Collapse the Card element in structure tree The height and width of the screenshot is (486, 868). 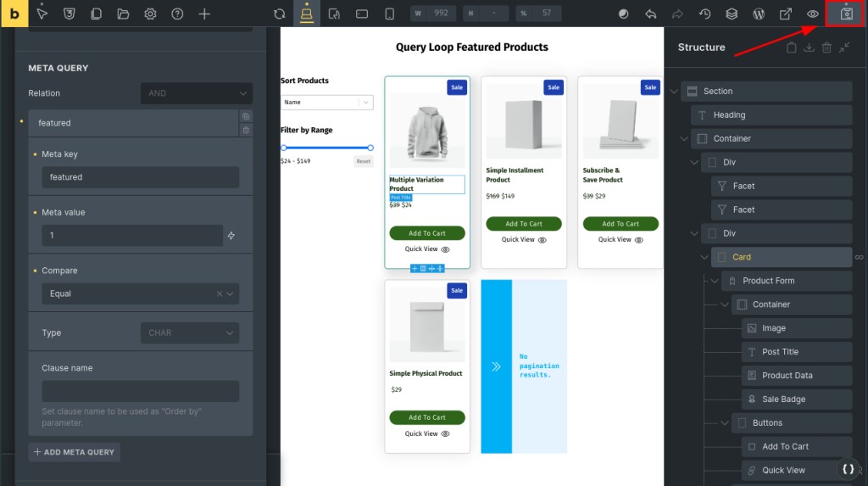click(704, 257)
